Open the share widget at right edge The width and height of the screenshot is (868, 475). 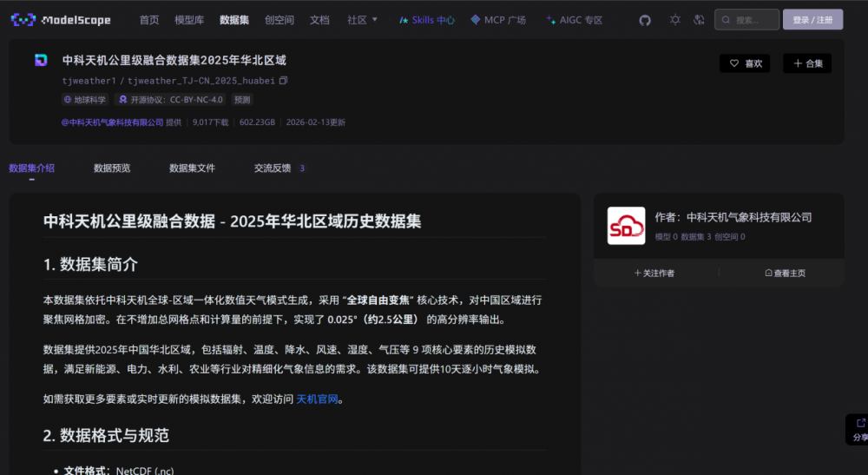(858, 430)
